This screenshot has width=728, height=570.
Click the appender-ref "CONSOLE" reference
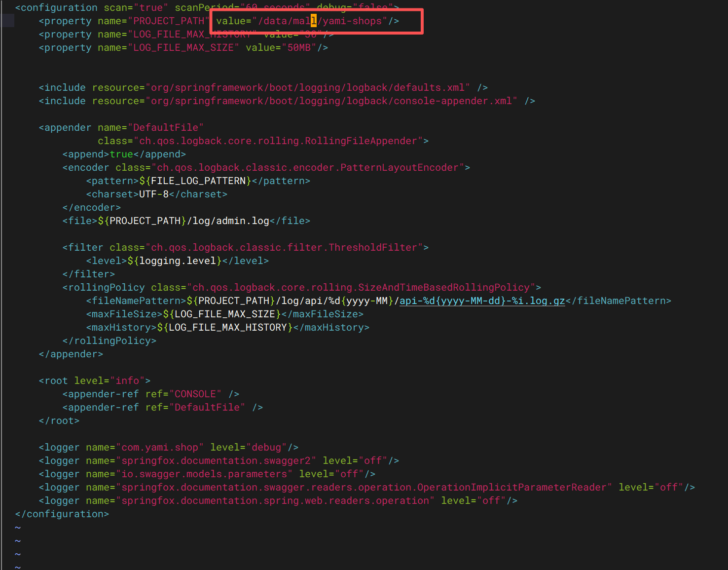(x=195, y=394)
